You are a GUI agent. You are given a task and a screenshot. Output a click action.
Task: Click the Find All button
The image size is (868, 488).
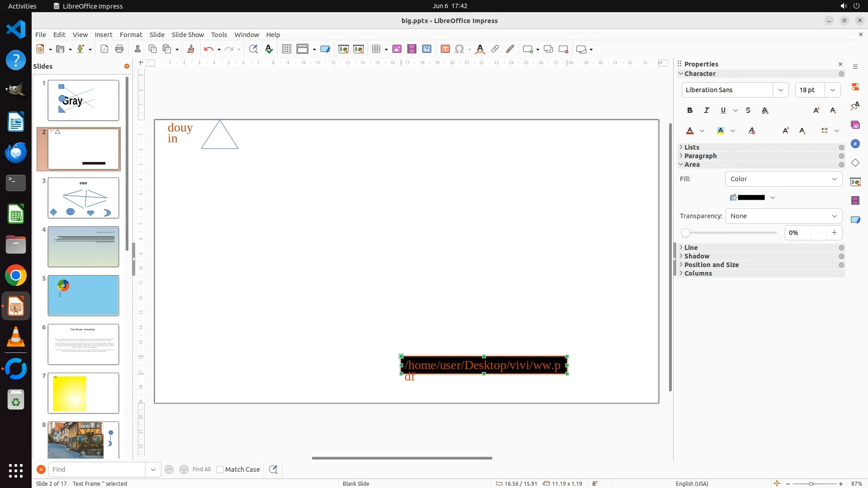201,469
